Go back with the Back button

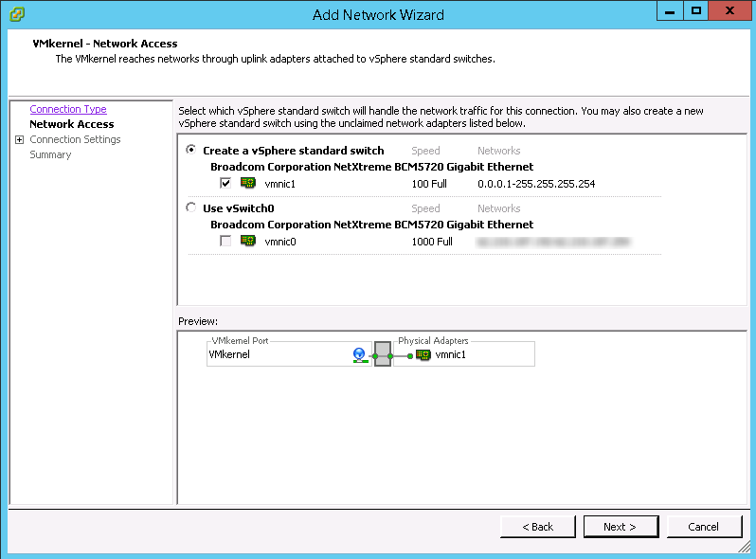[x=538, y=527]
